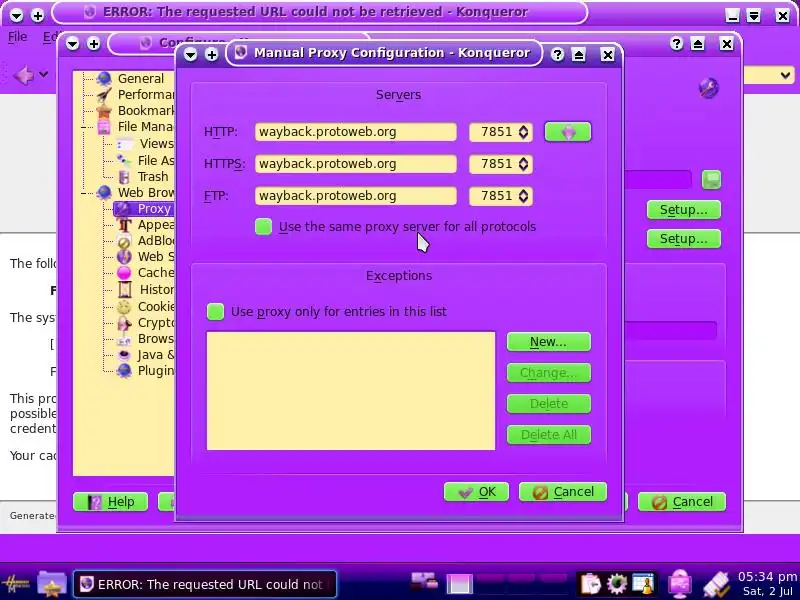
Task: Click the gear tray icon
Action: tap(617, 584)
